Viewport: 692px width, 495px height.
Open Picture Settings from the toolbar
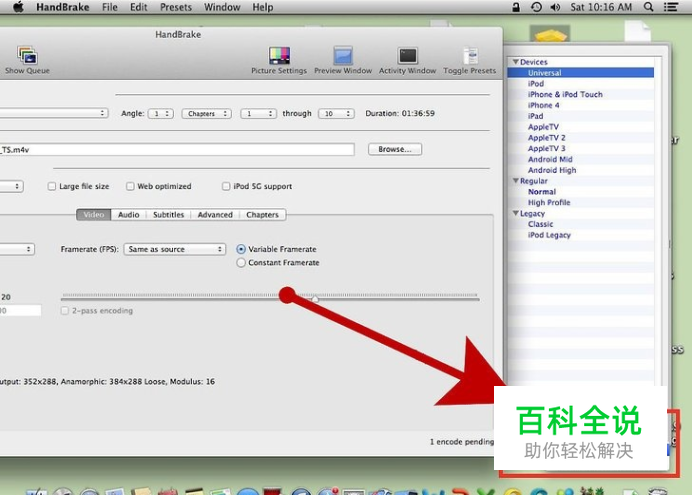[279, 60]
